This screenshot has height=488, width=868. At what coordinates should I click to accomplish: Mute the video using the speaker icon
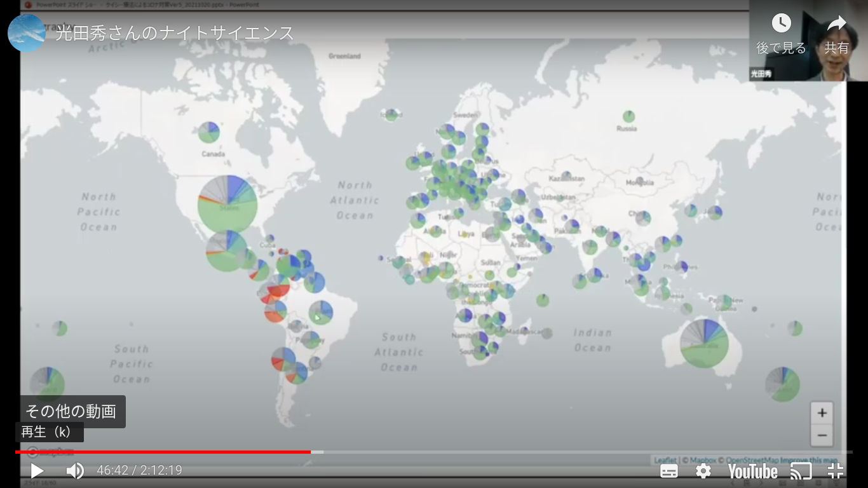click(x=75, y=471)
